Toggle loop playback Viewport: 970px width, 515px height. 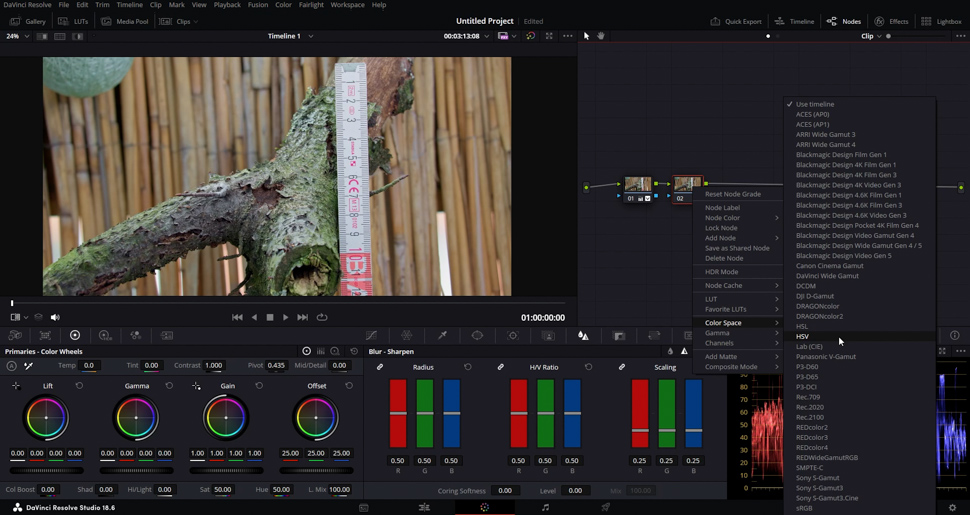click(x=322, y=317)
